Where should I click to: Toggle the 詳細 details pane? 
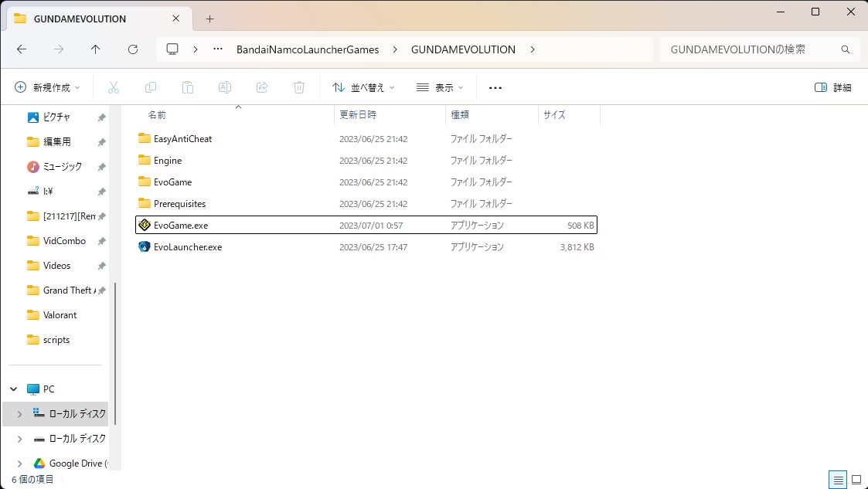click(833, 87)
